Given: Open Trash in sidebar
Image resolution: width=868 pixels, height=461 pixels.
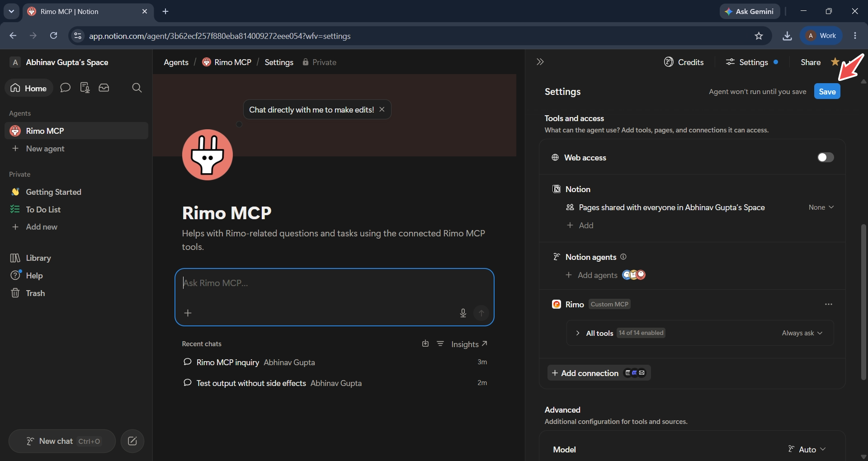Looking at the screenshot, I should click(76, 293).
